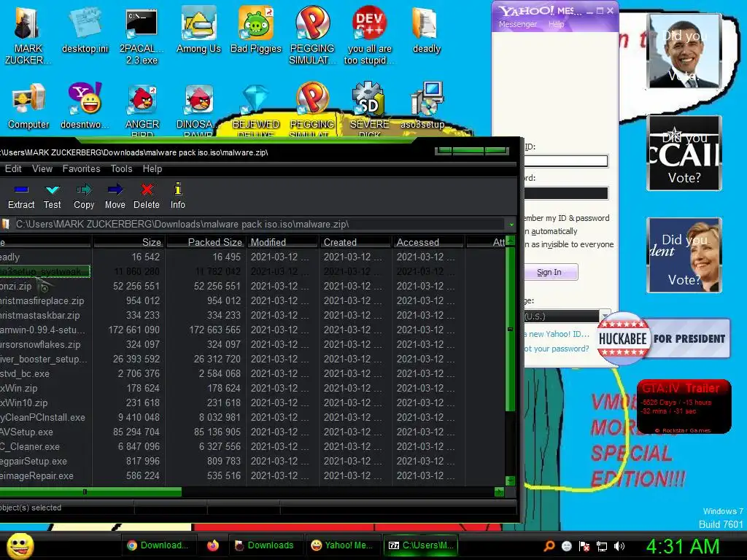Sort by the Size column header
747x560 pixels.
[128, 242]
